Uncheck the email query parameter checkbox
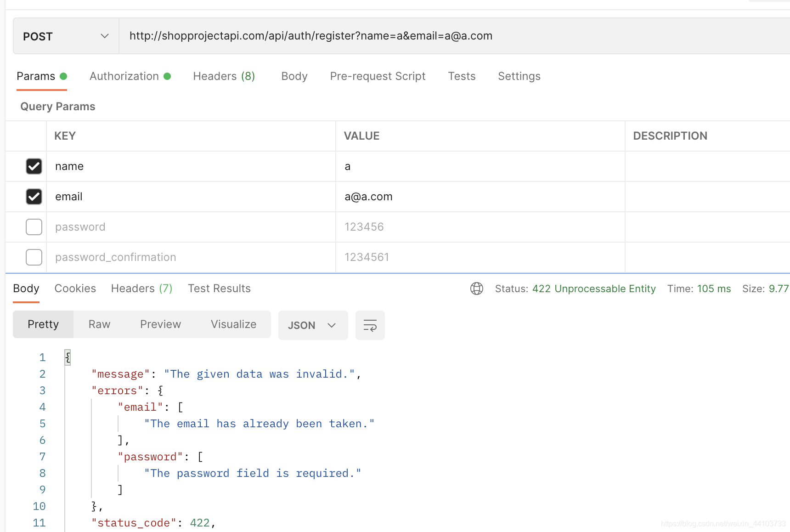This screenshot has width=790, height=532. 34,197
